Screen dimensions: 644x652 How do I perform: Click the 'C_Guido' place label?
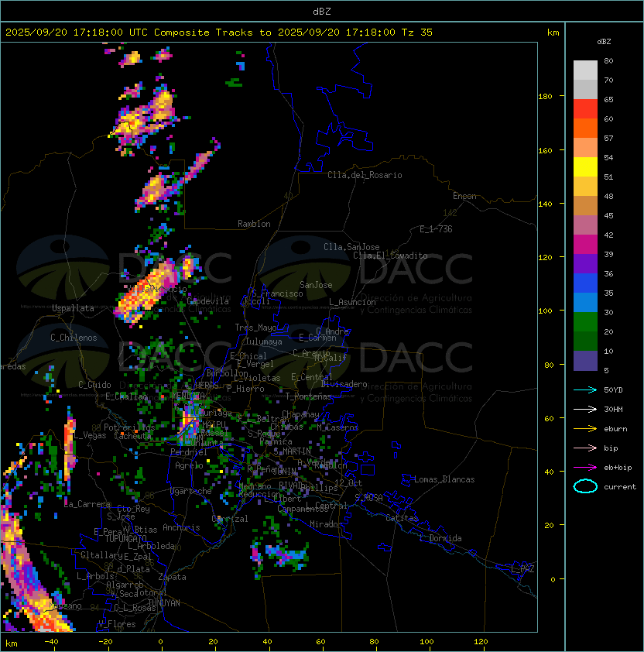(94, 385)
